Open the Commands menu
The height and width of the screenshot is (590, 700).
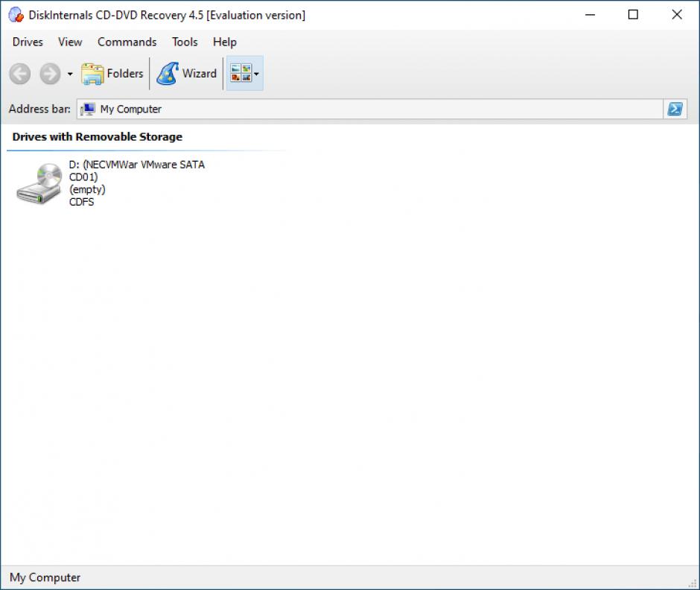(127, 42)
